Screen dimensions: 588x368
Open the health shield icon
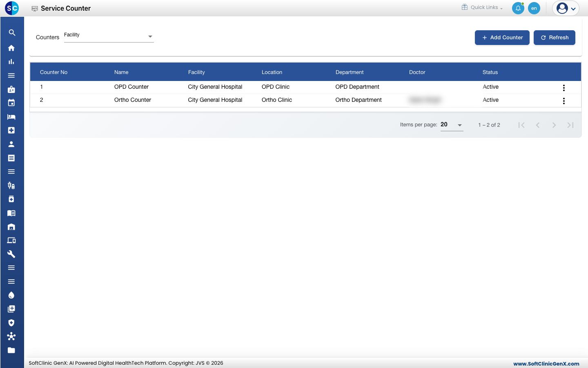tap(11, 323)
